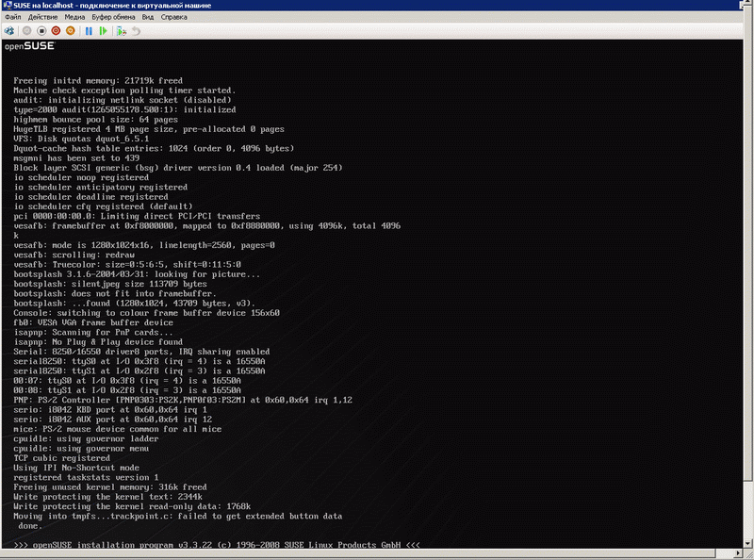754x560 pixels.
Task: Create a snapshot via toolbar icon
Action: [x=122, y=31]
